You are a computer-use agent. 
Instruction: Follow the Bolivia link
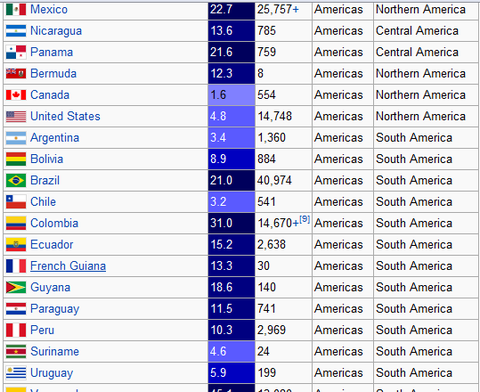(x=47, y=159)
